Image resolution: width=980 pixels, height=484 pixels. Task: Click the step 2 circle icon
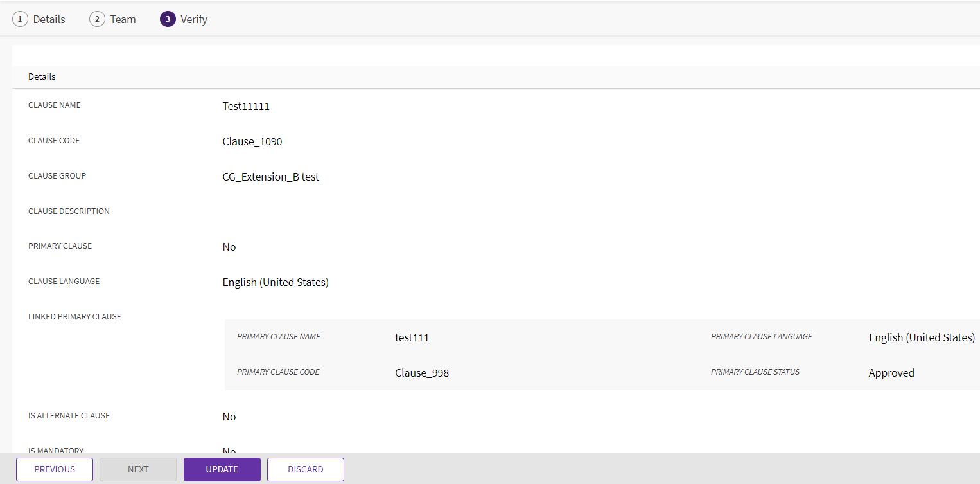click(x=97, y=19)
